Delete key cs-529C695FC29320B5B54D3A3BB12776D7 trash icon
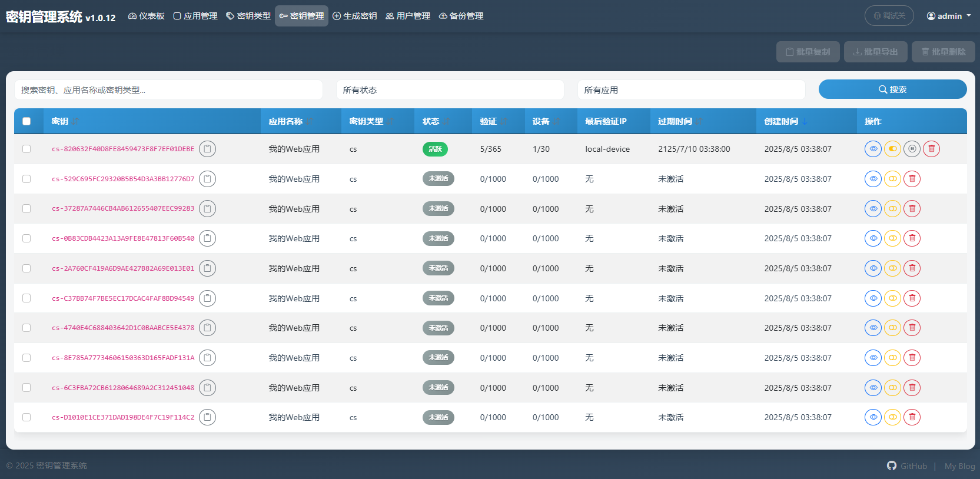 [x=912, y=179]
